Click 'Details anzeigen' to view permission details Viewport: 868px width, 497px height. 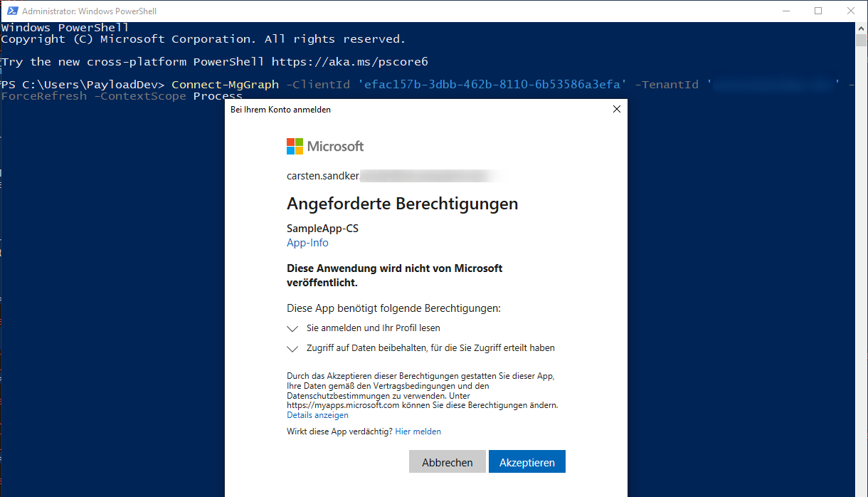tap(317, 414)
